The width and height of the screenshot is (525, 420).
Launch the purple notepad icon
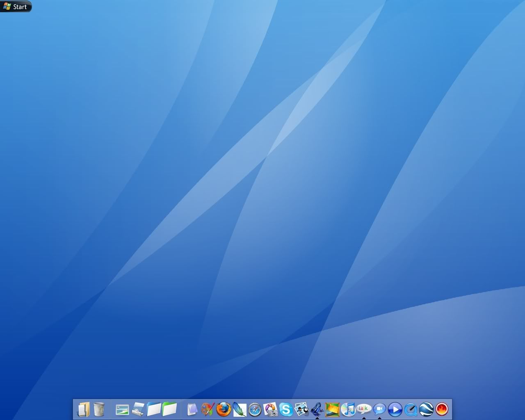[x=192, y=409]
